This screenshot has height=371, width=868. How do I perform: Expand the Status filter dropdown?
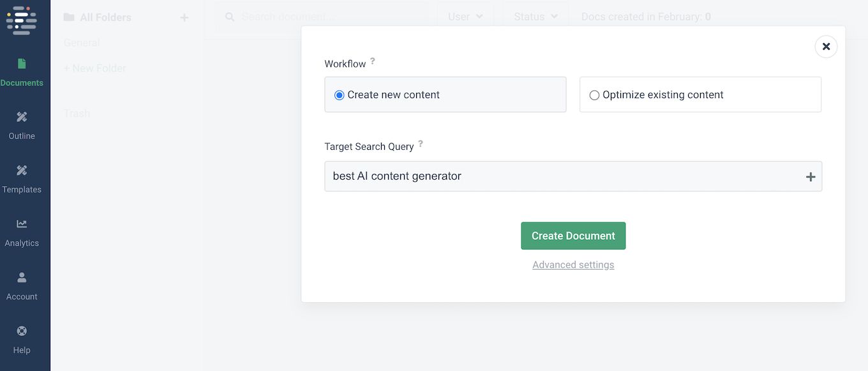pyautogui.click(x=535, y=17)
